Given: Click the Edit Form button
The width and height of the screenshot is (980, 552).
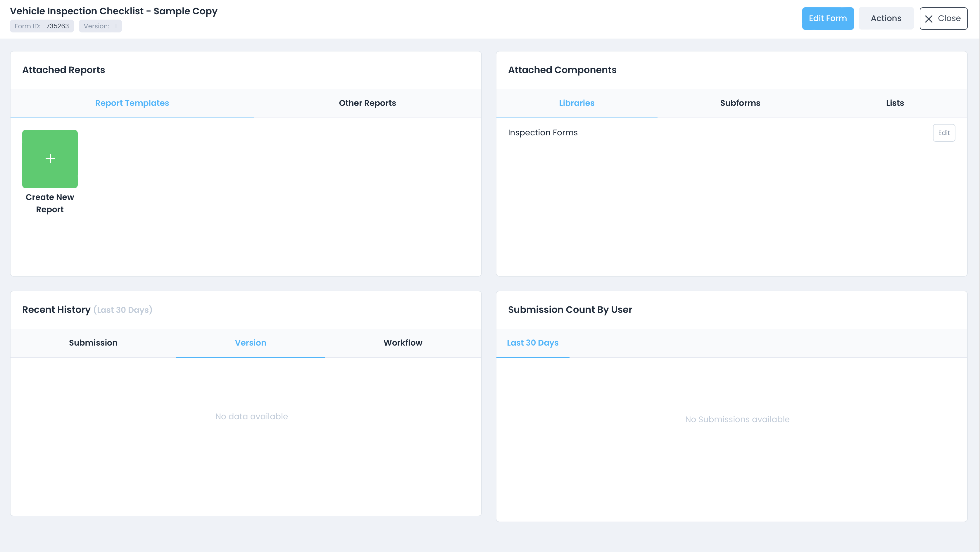Looking at the screenshot, I should click(x=827, y=18).
